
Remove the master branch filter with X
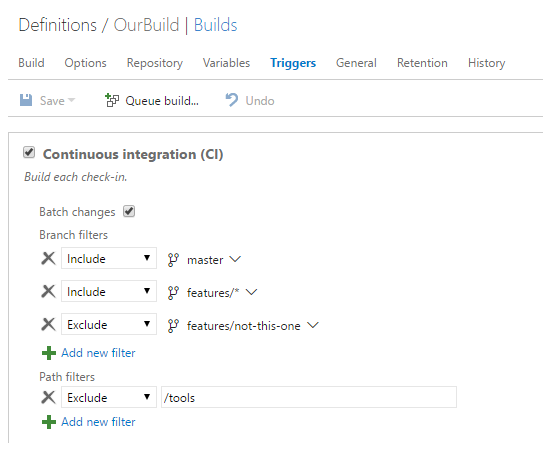click(x=48, y=258)
